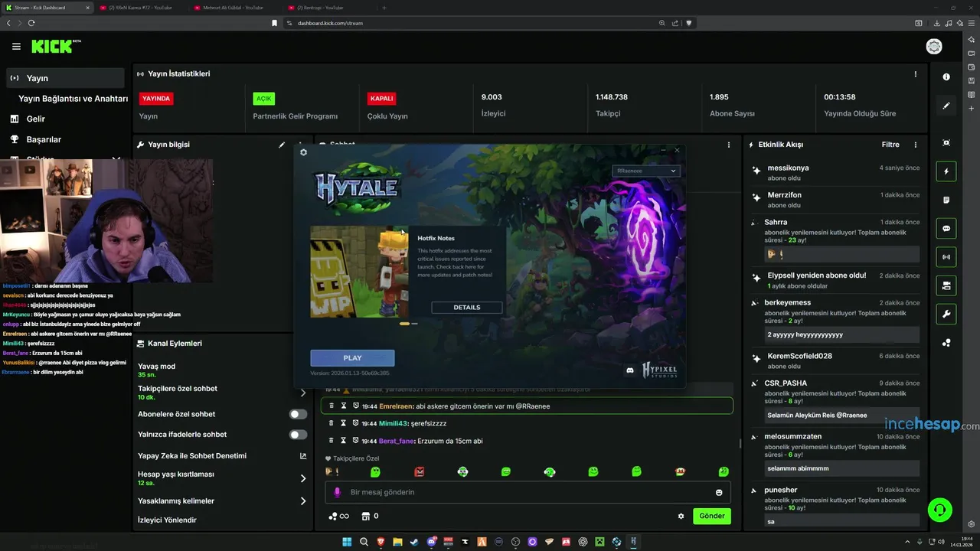Reload the page with browser refresh
Viewport: 980px width, 551px height.
[31, 23]
